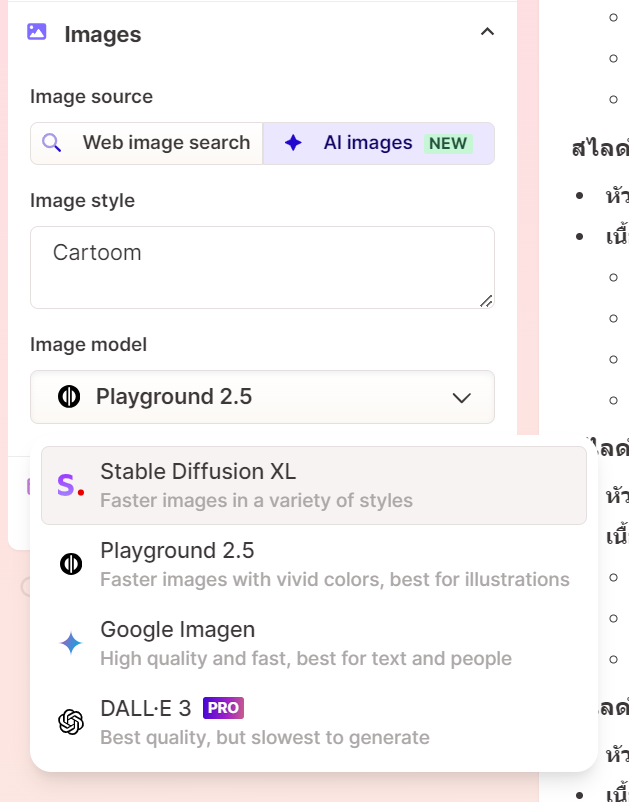Click the Stable Diffusion S logo icon
This screenshot has width=629, height=802.
71,485
